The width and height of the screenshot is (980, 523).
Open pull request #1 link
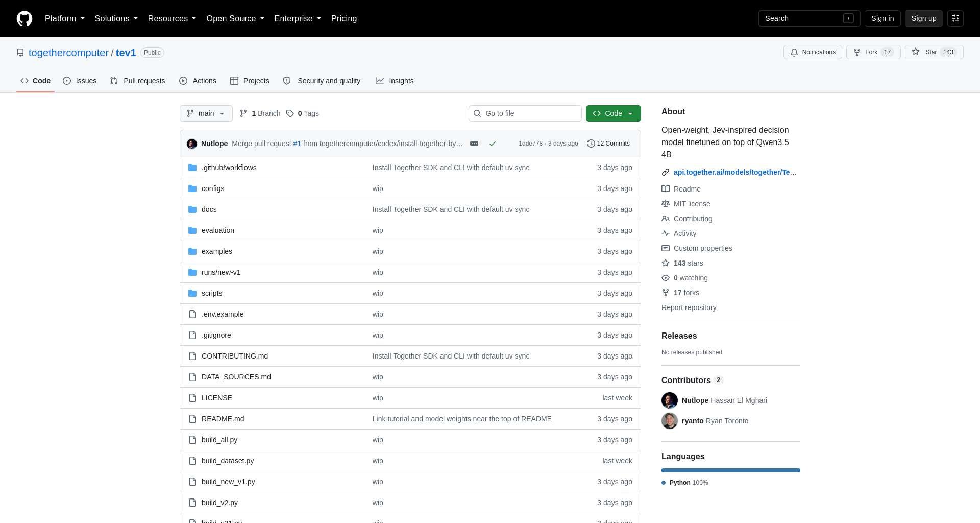[297, 144]
